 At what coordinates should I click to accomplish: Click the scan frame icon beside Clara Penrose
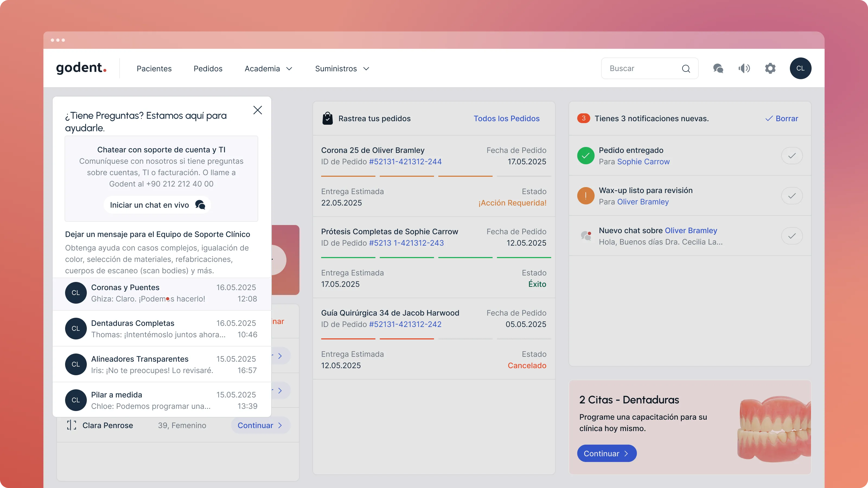71,425
